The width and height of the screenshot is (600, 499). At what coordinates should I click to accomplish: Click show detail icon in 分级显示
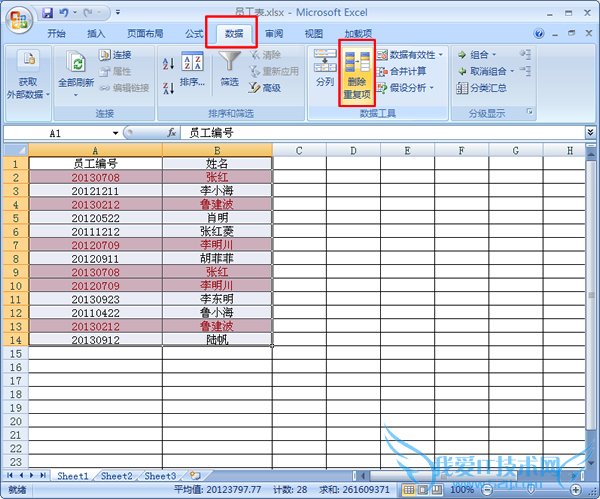525,55
